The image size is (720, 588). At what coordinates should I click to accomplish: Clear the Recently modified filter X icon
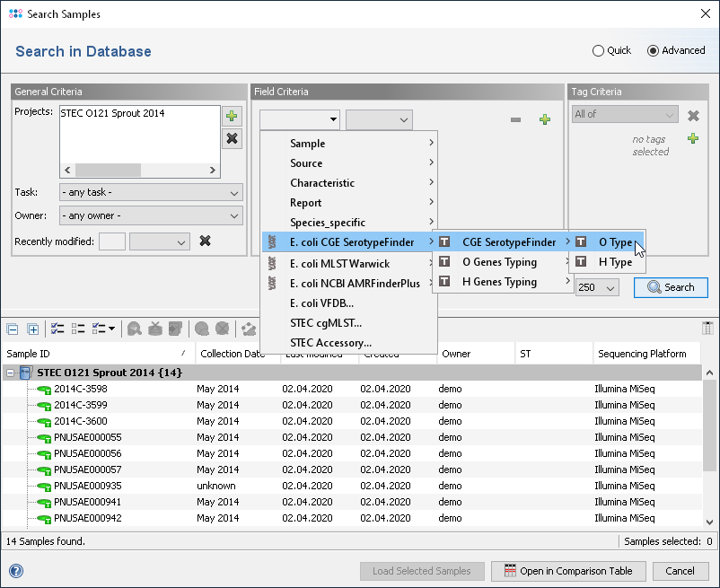[205, 241]
